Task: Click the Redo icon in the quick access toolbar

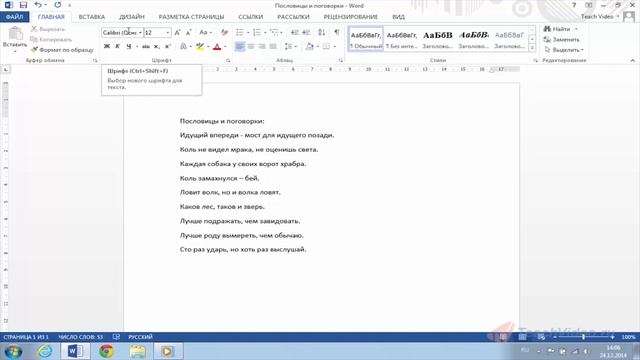Action: coord(58,5)
